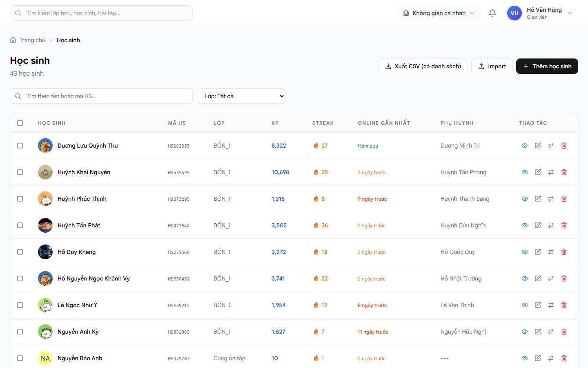Check the box for Huỳnh Khải Nguyên

[x=20, y=172]
